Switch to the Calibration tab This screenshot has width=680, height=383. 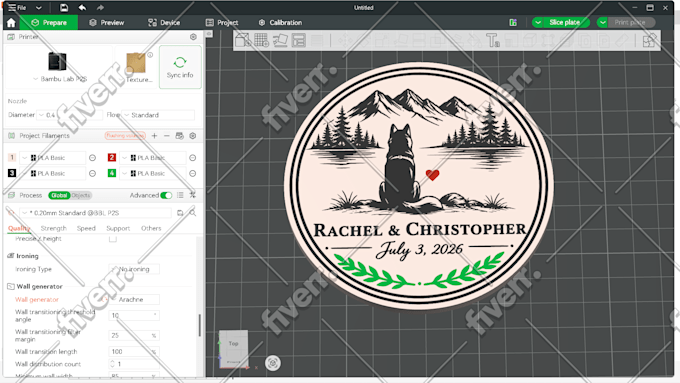click(280, 23)
